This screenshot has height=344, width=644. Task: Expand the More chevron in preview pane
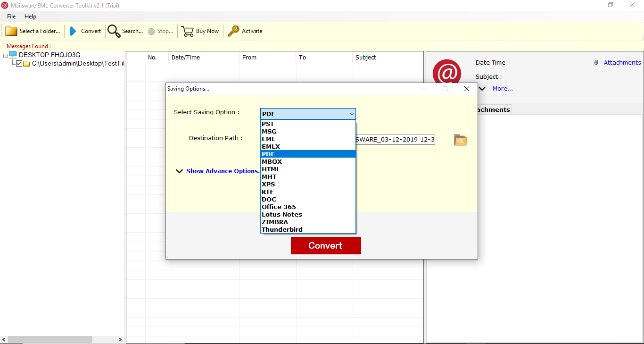tap(482, 88)
